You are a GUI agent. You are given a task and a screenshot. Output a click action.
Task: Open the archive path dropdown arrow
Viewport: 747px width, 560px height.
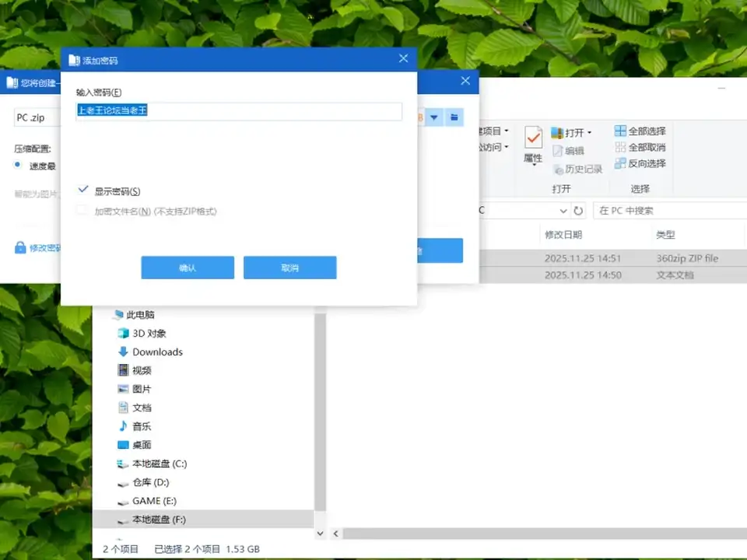[x=434, y=117]
